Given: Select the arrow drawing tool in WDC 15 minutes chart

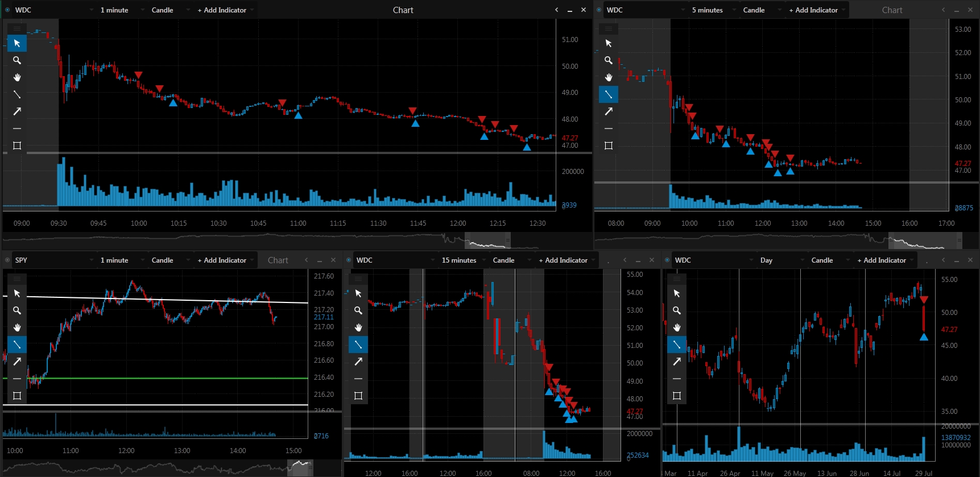Looking at the screenshot, I should tap(358, 362).
